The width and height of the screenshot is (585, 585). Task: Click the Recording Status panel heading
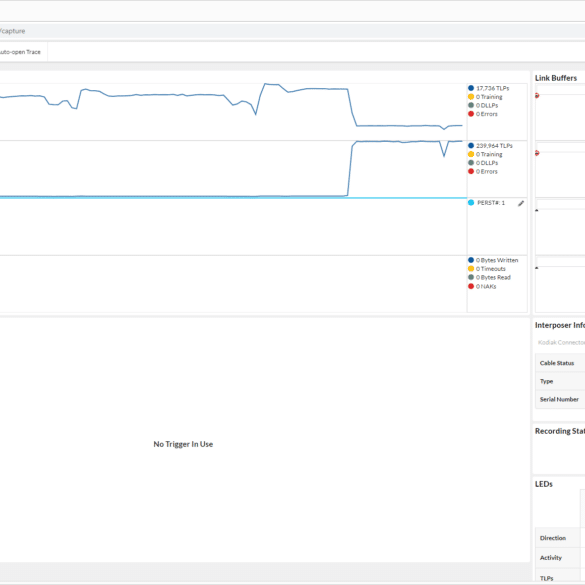click(560, 431)
